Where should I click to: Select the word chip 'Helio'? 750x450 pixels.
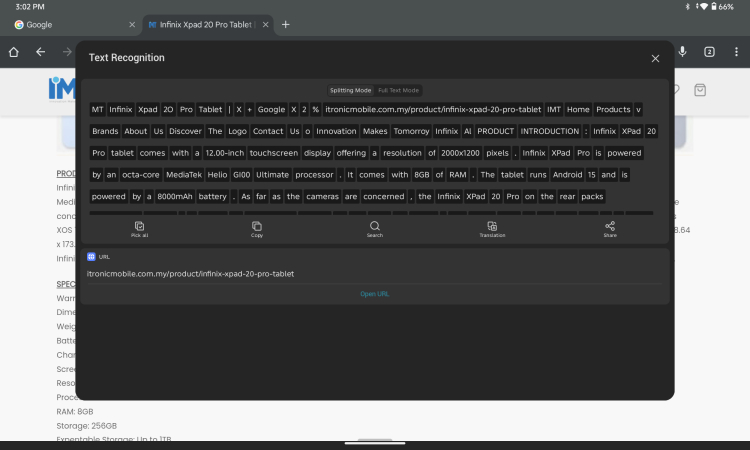217,175
